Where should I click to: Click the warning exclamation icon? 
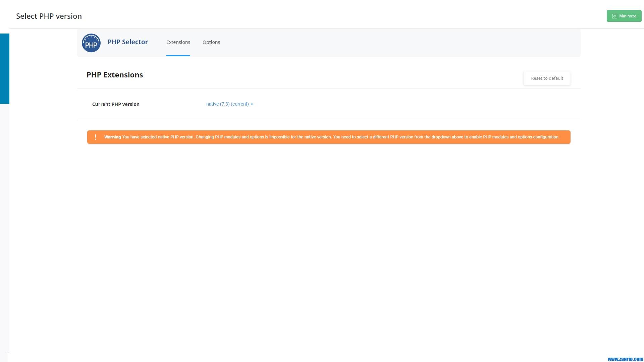coord(96,137)
